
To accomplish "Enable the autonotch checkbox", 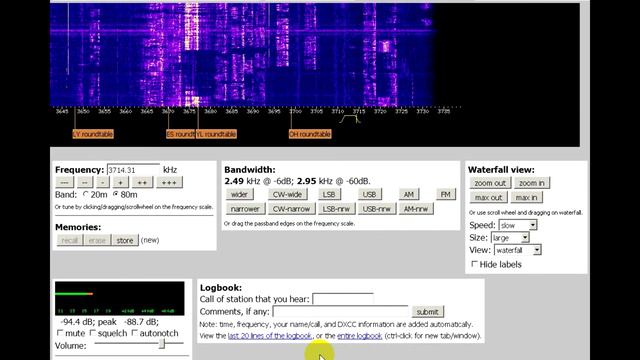I will click(x=135, y=333).
